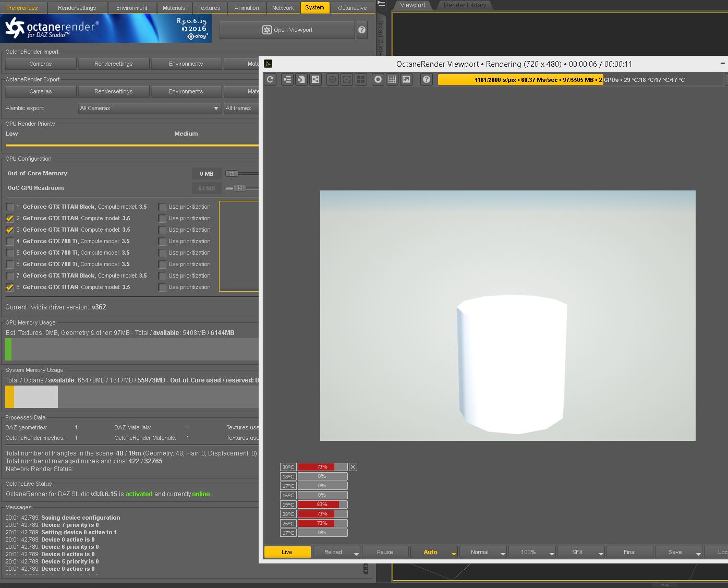Click the green GPU memory usage bar
The width and height of the screenshot is (728, 588).
pyautogui.click(x=8, y=349)
